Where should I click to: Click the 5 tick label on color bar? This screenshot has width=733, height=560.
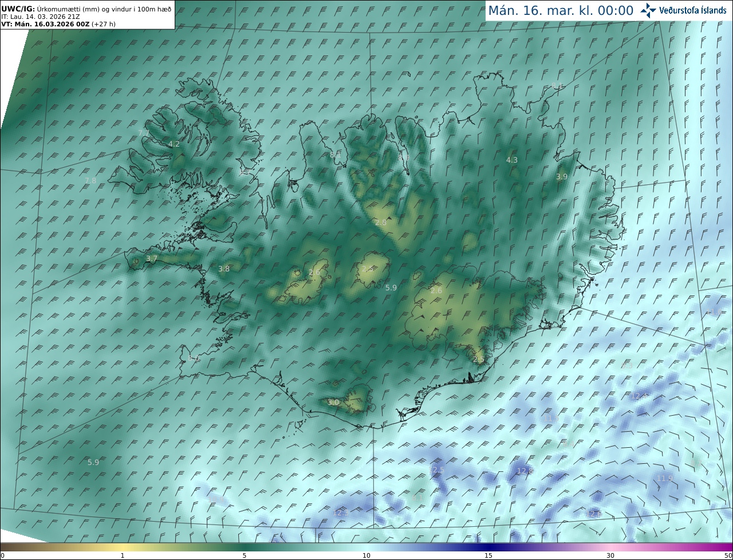[x=245, y=555]
